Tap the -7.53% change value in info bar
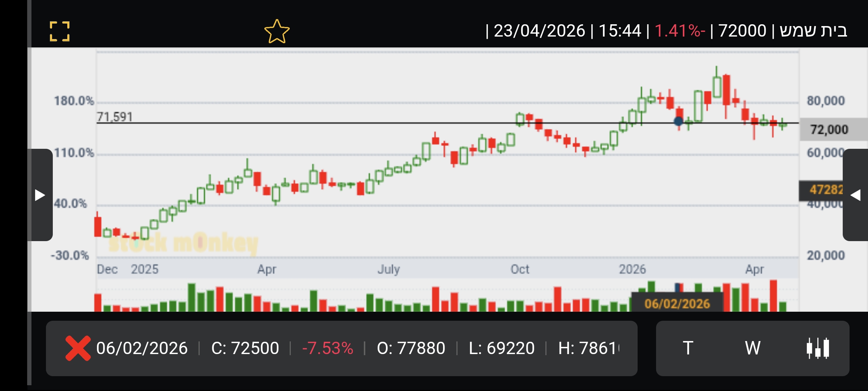 [327, 348]
